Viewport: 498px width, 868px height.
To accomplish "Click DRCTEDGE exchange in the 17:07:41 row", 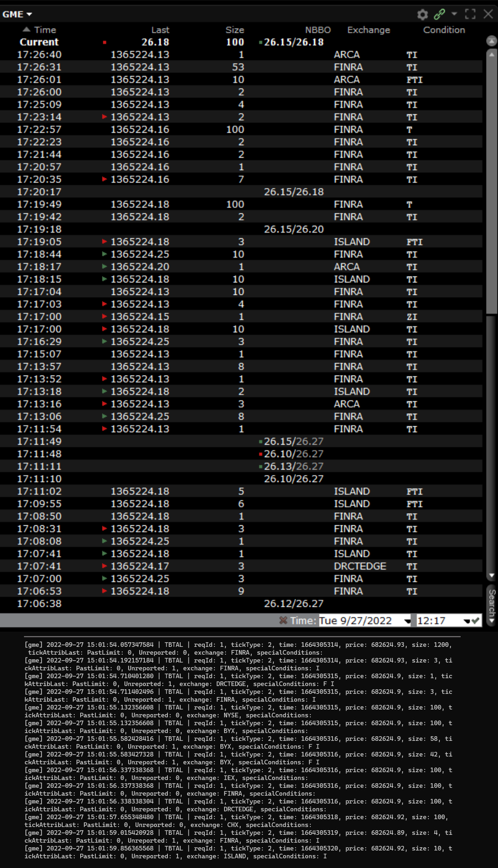I will point(360,566).
